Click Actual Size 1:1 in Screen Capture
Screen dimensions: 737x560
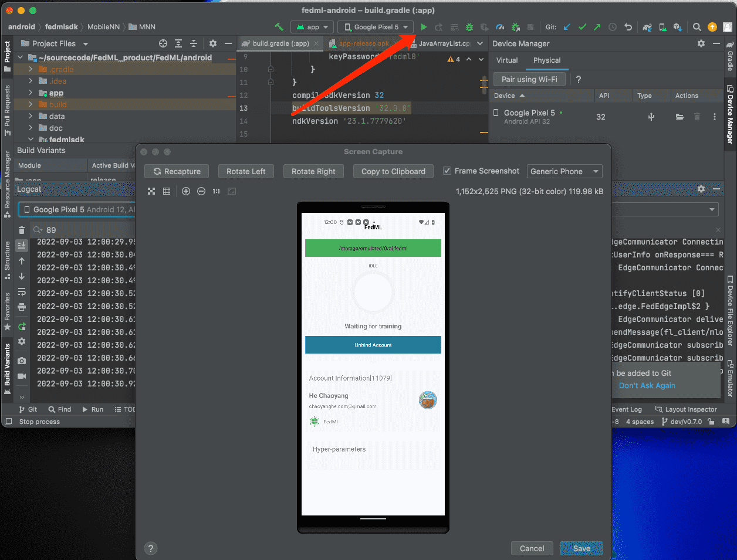coord(217,191)
